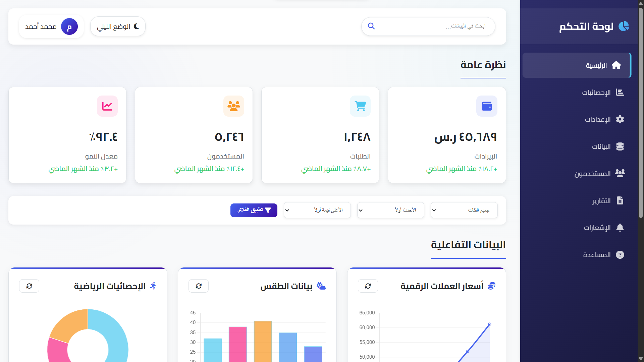Image resolution: width=644 pixels, height=362 pixels.
Task: Refresh the sports statistics donut chart
Action: pyautogui.click(x=29, y=286)
